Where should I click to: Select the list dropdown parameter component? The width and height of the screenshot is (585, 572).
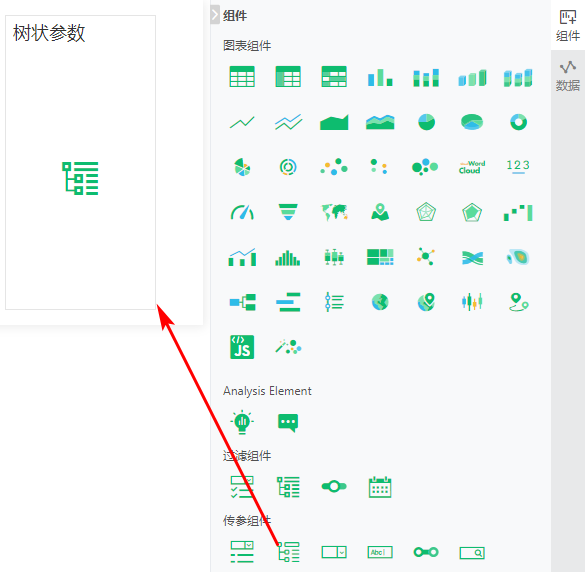coord(242,552)
